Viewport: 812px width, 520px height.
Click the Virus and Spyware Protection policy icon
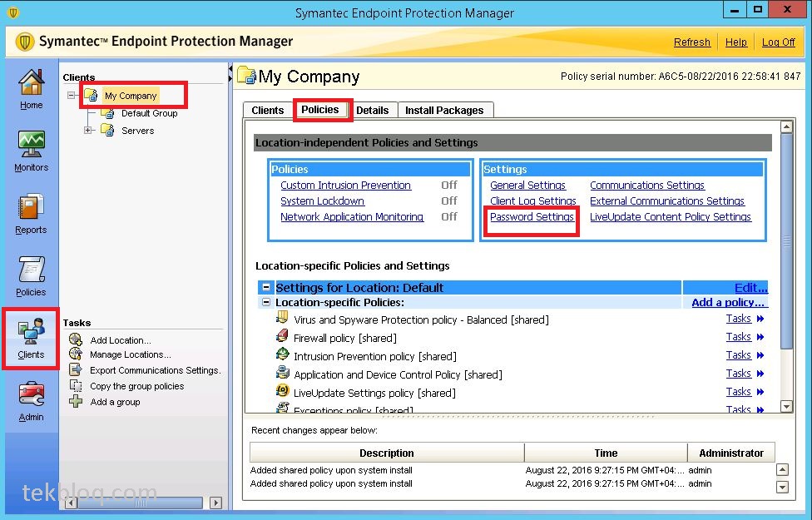(x=282, y=317)
